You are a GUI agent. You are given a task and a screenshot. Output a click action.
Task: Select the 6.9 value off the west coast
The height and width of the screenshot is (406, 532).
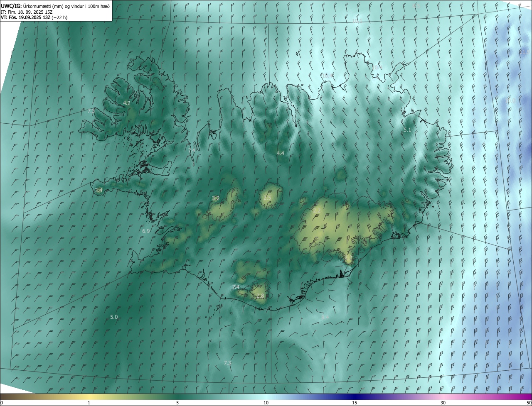click(146, 231)
